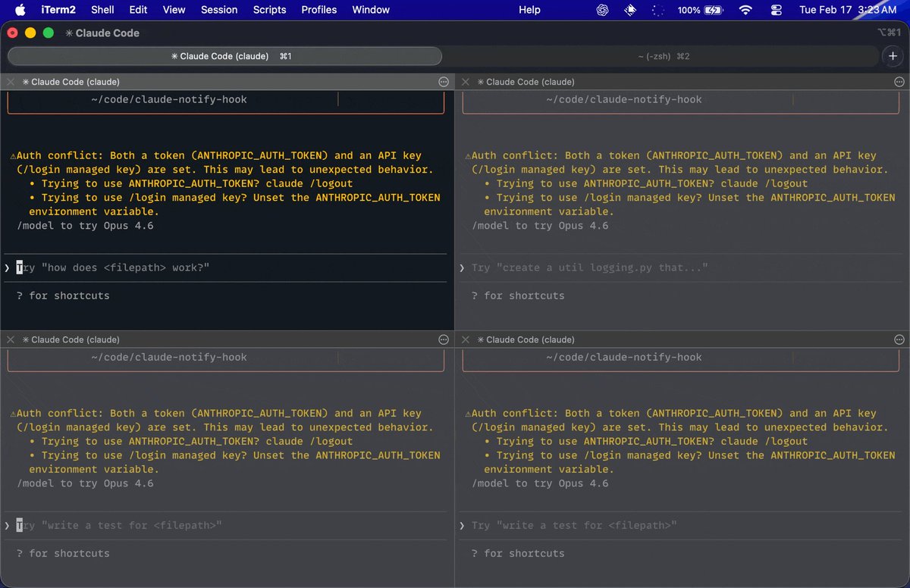The height and width of the screenshot is (588, 910).
Task: Click the Auth conflict warning in bottom-right pane
Action: (680, 441)
